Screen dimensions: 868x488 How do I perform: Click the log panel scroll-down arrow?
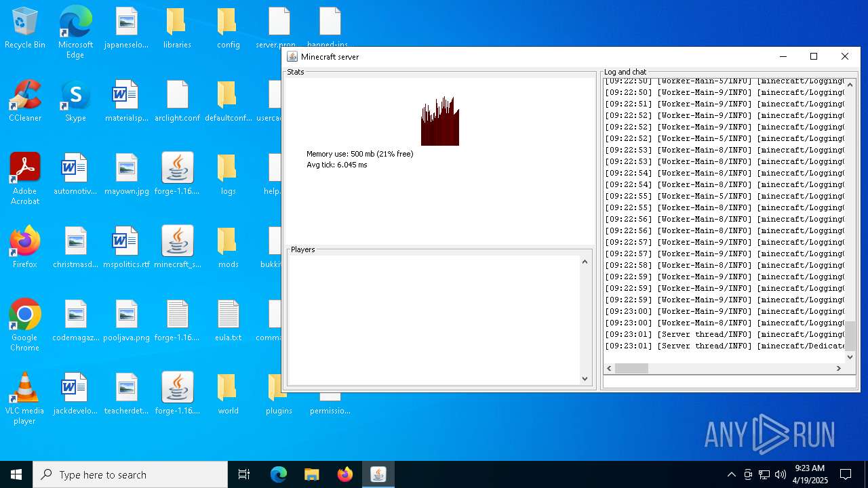850,357
